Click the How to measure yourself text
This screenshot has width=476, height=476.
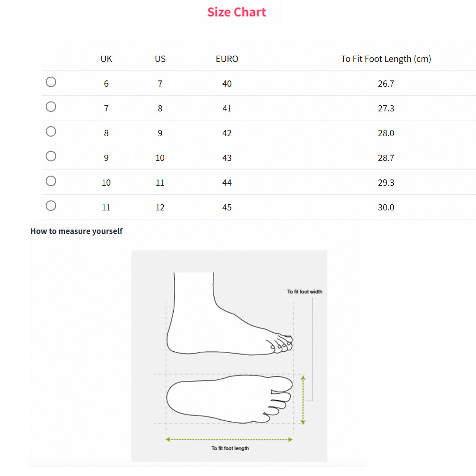[x=77, y=231]
